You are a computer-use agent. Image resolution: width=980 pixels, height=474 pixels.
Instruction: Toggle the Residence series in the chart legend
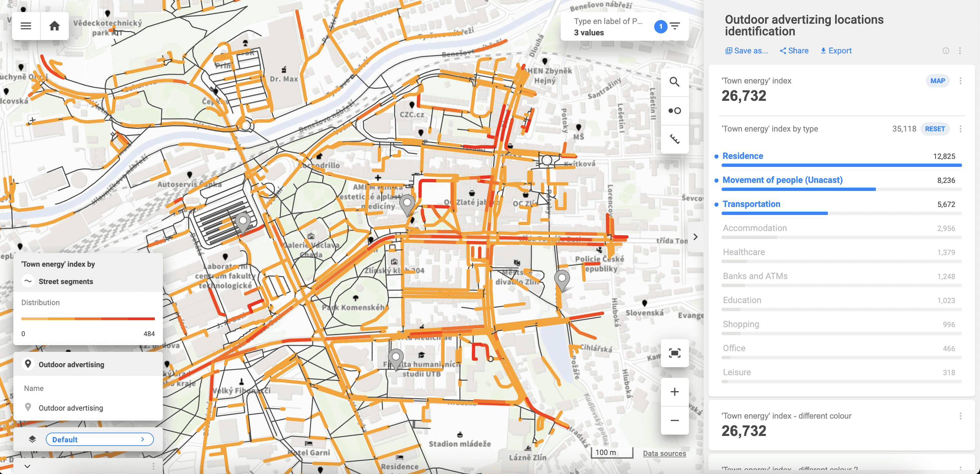click(x=742, y=156)
